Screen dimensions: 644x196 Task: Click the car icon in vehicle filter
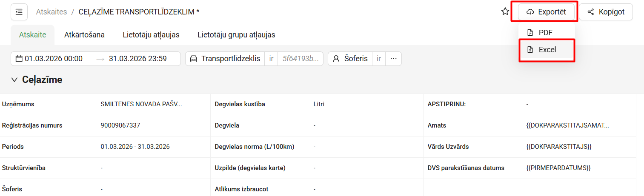click(194, 59)
